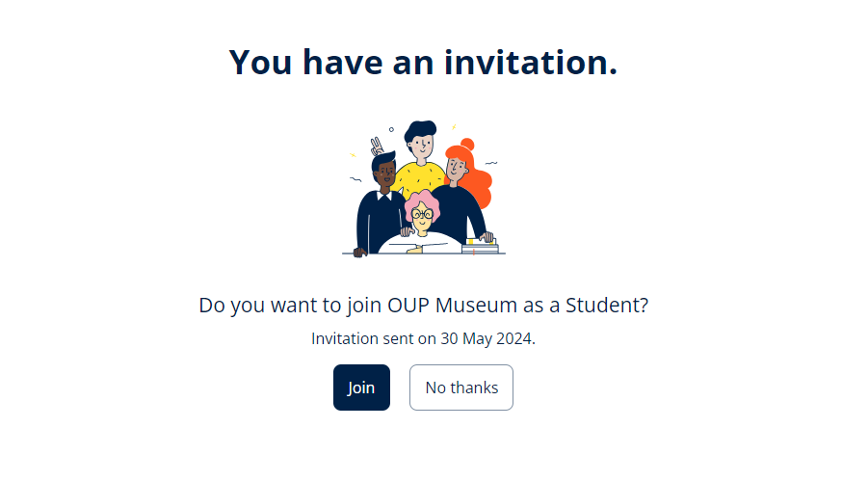
Task: Decline with the No thanks button
Action: [x=461, y=387]
